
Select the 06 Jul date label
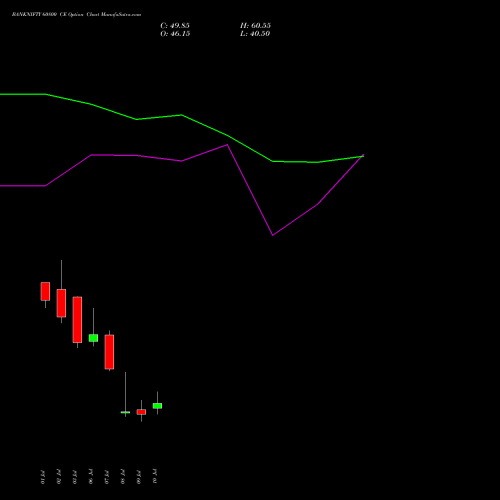[x=91, y=476]
